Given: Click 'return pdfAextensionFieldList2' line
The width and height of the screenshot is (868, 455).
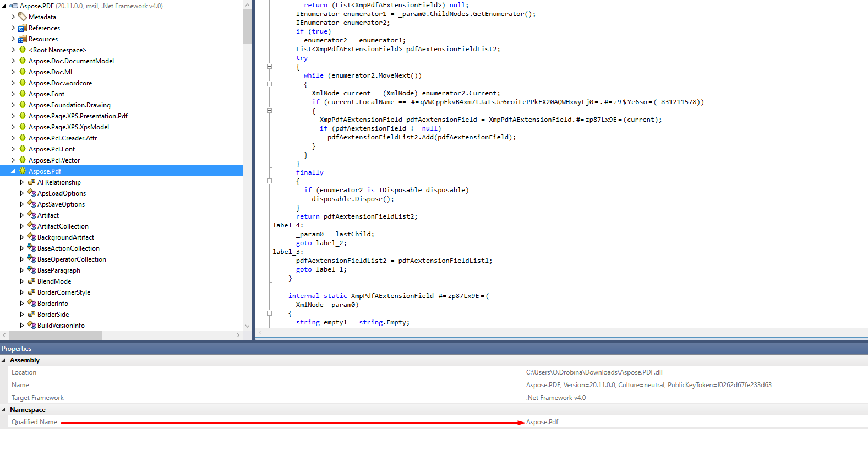Looking at the screenshot, I should pyautogui.click(x=357, y=216).
